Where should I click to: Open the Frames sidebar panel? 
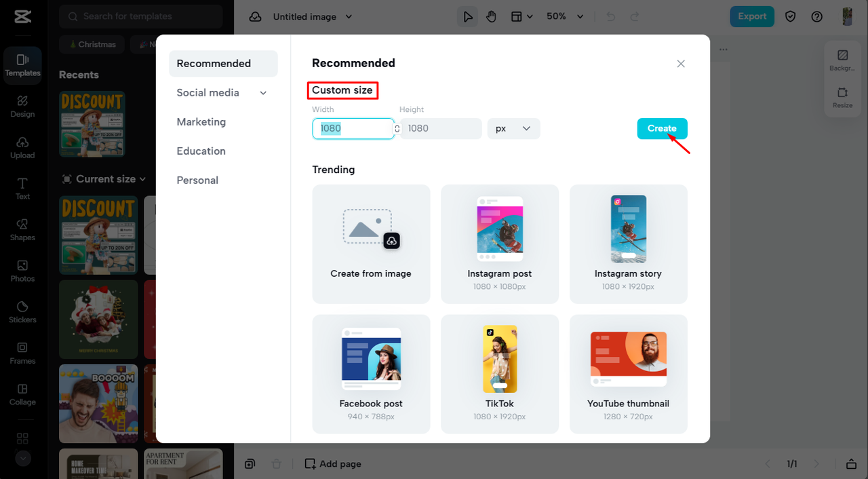(22, 353)
